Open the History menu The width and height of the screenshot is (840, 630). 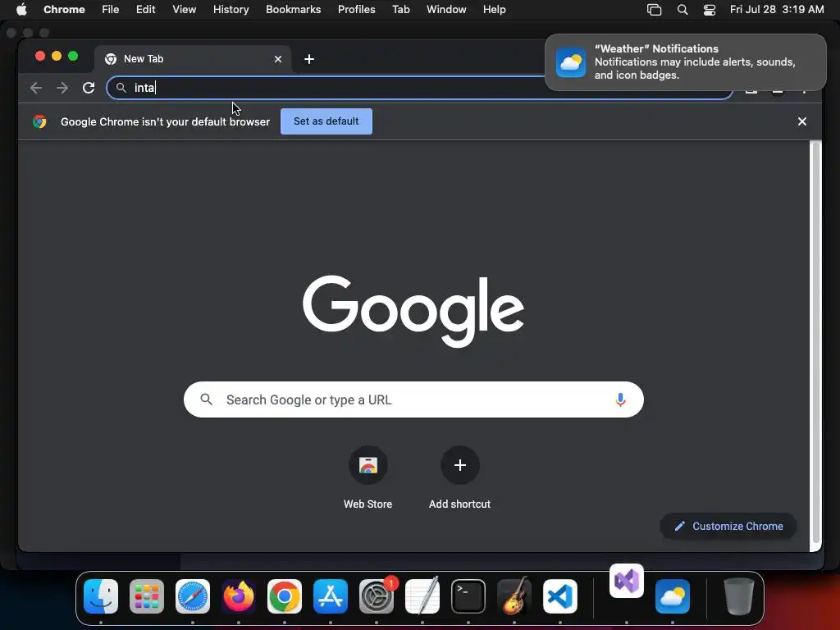point(231,10)
